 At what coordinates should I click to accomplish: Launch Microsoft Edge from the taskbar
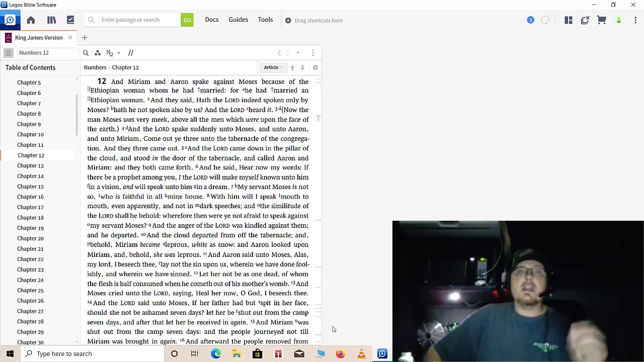(x=216, y=353)
